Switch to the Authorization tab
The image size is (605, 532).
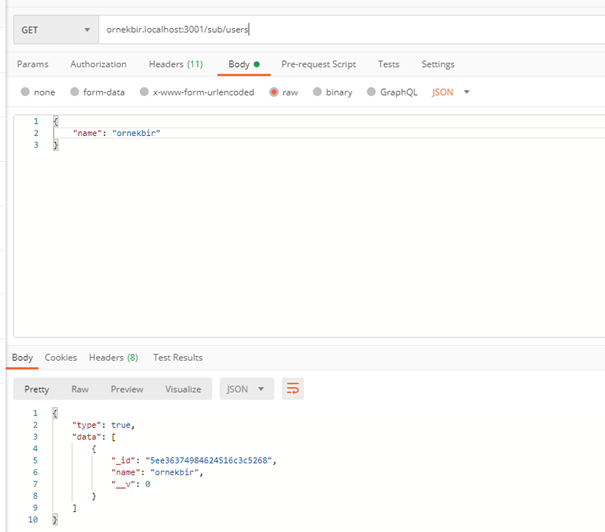[98, 64]
